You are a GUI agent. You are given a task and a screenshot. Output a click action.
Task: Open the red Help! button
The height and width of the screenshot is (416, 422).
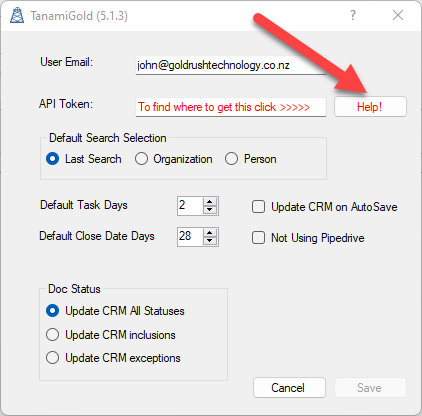click(370, 107)
